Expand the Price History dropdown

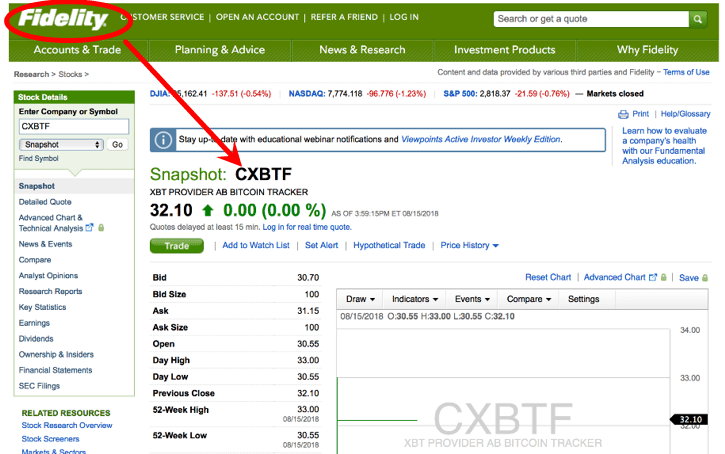469,245
